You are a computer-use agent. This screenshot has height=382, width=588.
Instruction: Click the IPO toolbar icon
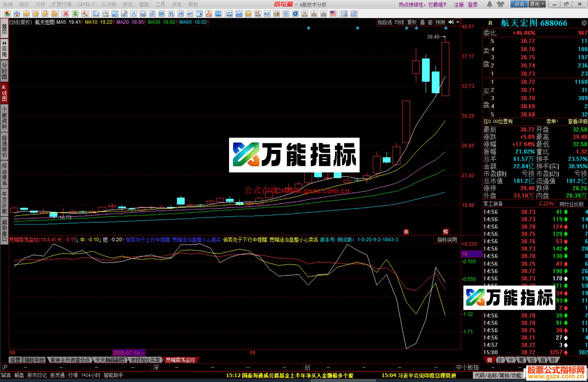click(218, 14)
